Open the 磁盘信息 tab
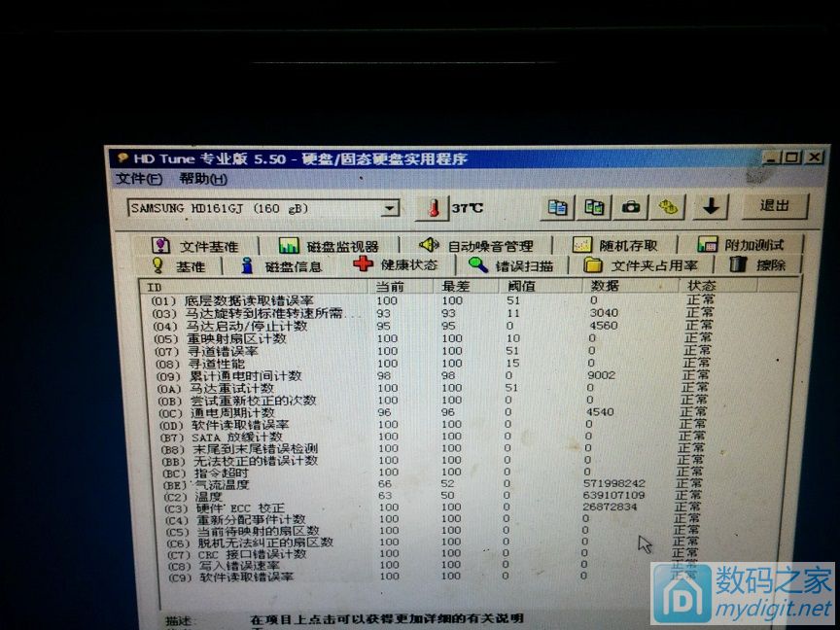 click(283, 265)
